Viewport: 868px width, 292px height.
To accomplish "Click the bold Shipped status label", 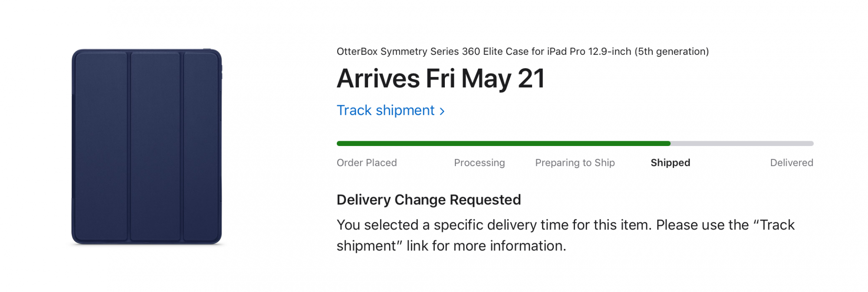I will pos(670,163).
